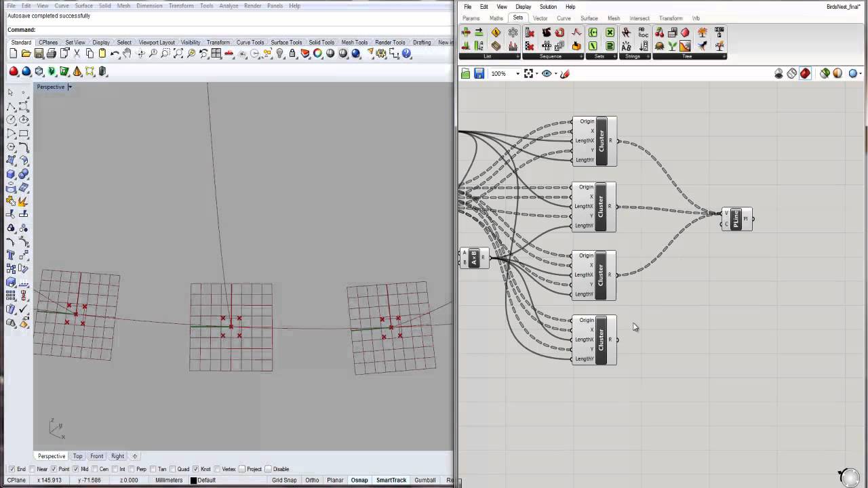868x488 pixels.
Task: Click the palm tree icon in Tree panel
Action: 702,32
